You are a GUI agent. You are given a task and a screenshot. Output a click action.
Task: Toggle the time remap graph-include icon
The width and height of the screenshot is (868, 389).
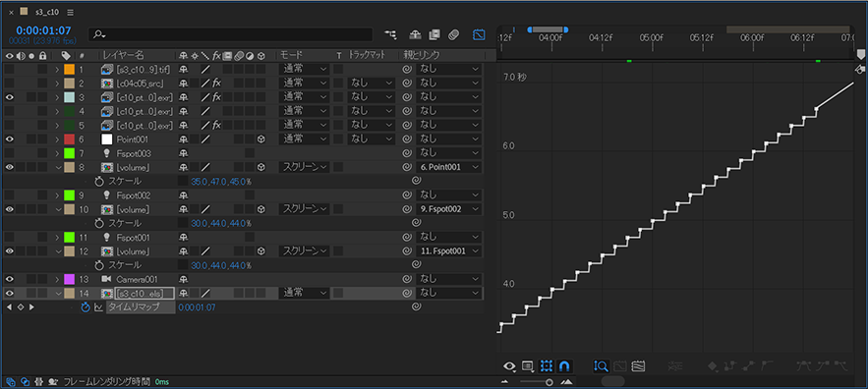click(98, 307)
